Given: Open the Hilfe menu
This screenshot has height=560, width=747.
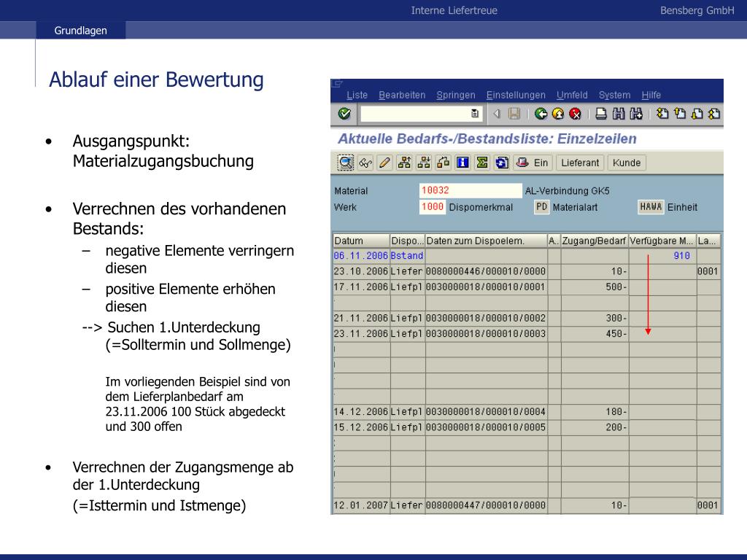Looking at the screenshot, I should tap(651, 95).
